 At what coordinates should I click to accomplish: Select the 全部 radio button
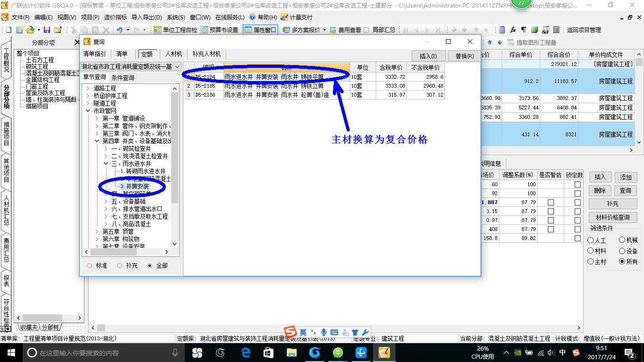150,266
